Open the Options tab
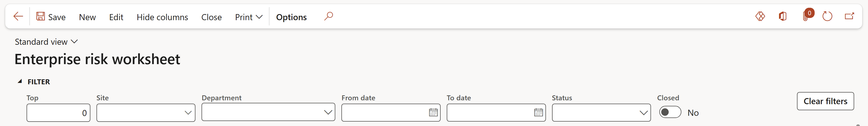 (x=291, y=17)
